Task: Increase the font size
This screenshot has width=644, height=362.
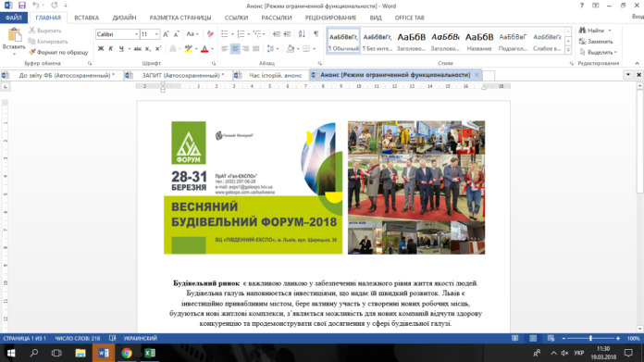Action: 166,34
